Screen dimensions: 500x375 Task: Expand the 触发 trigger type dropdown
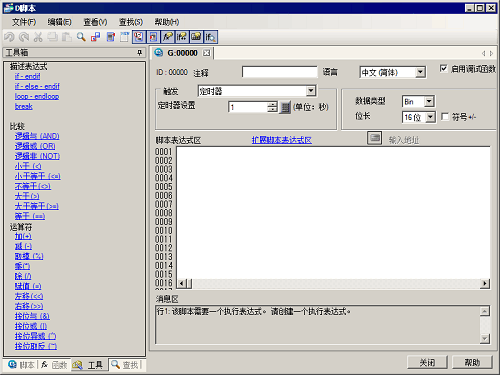[311, 91]
